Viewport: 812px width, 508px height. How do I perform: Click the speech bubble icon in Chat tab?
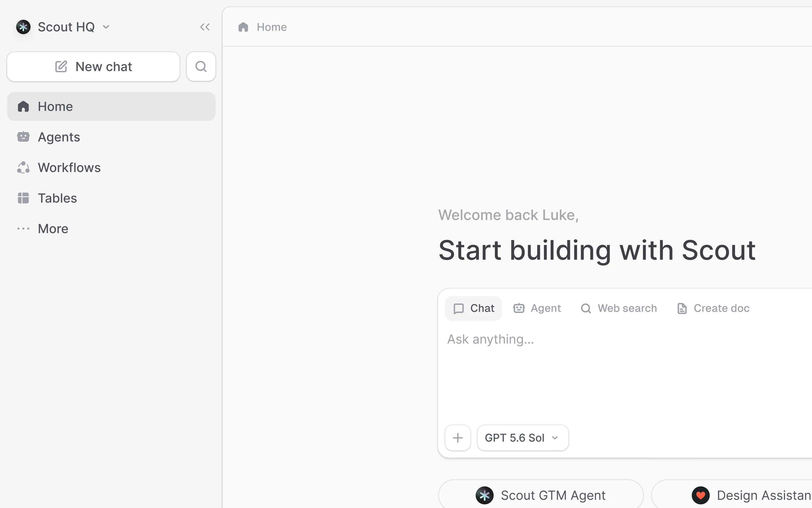point(458,308)
